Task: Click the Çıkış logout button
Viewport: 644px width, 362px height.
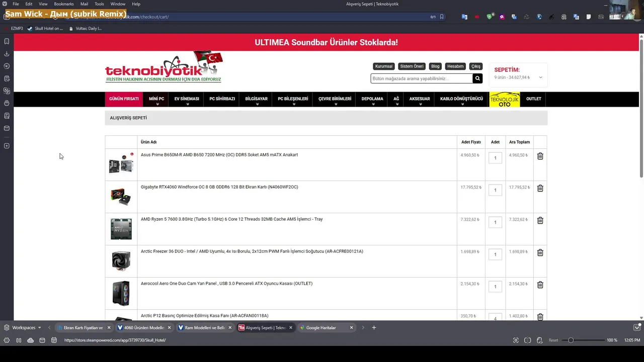Action: tap(476, 66)
